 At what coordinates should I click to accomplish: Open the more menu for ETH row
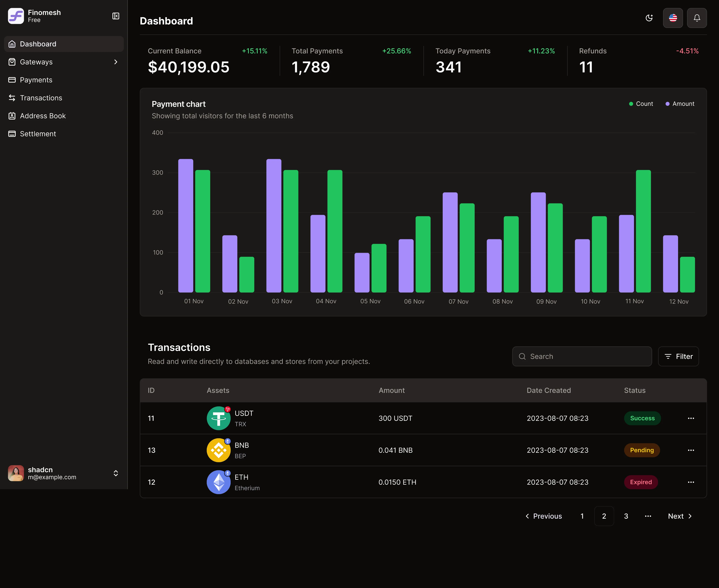pyautogui.click(x=691, y=482)
